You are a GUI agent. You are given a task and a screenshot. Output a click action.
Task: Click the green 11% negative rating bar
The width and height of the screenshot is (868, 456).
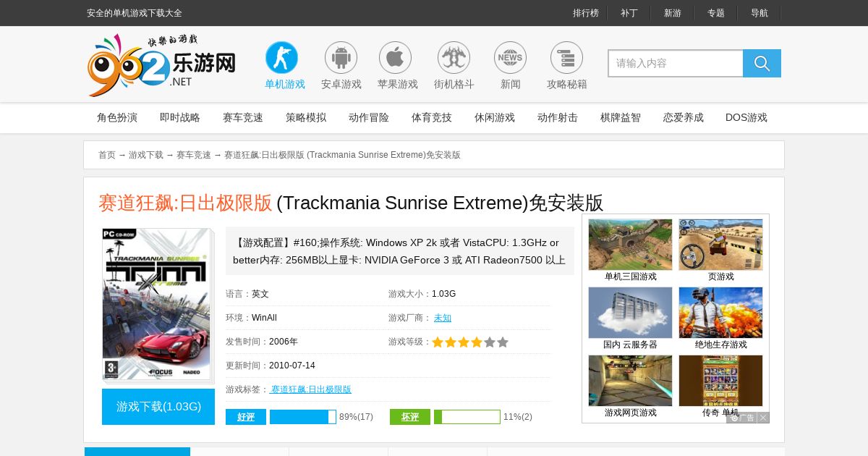pos(467,417)
